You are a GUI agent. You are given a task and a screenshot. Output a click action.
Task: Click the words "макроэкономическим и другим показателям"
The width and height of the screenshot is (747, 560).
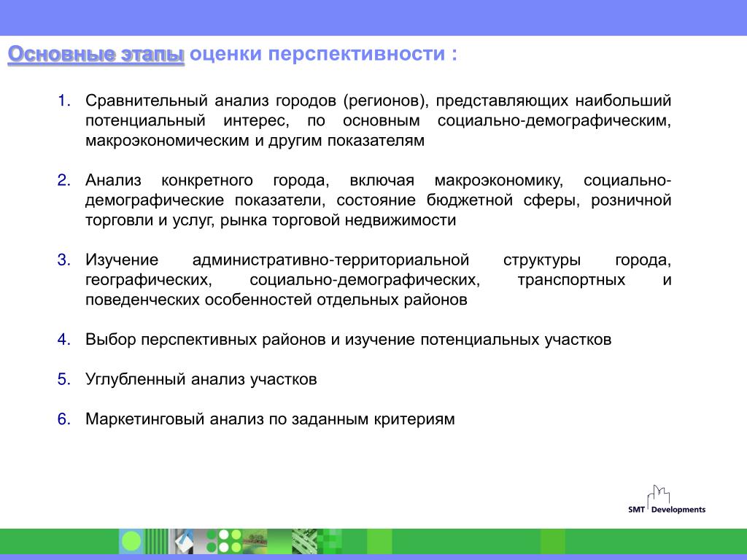click(255, 141)
